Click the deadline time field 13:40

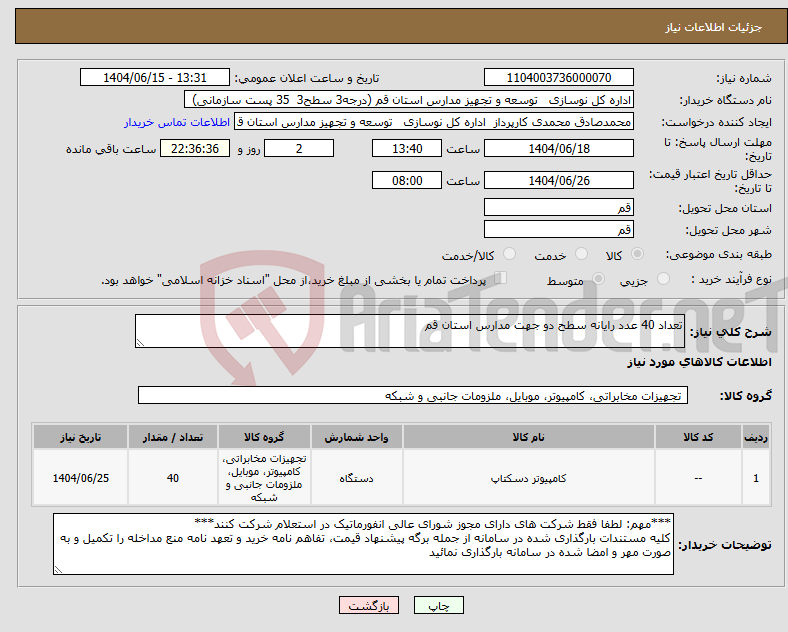click(407, 149)
